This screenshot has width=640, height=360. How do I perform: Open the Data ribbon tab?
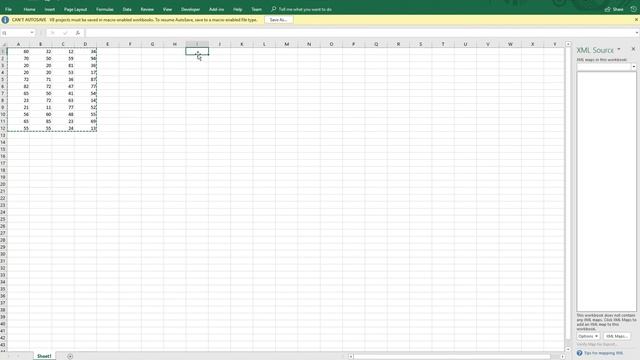(x=127, y=9)
